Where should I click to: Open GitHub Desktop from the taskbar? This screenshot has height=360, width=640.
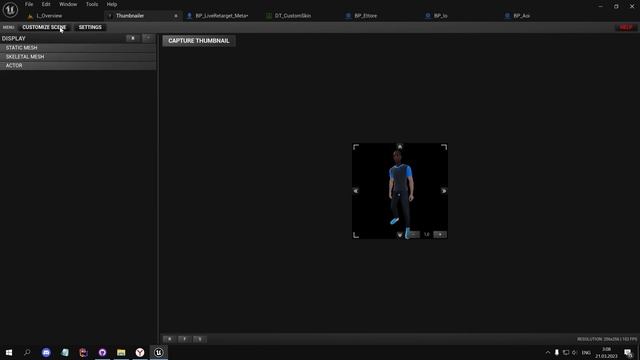tap(102, 352)
